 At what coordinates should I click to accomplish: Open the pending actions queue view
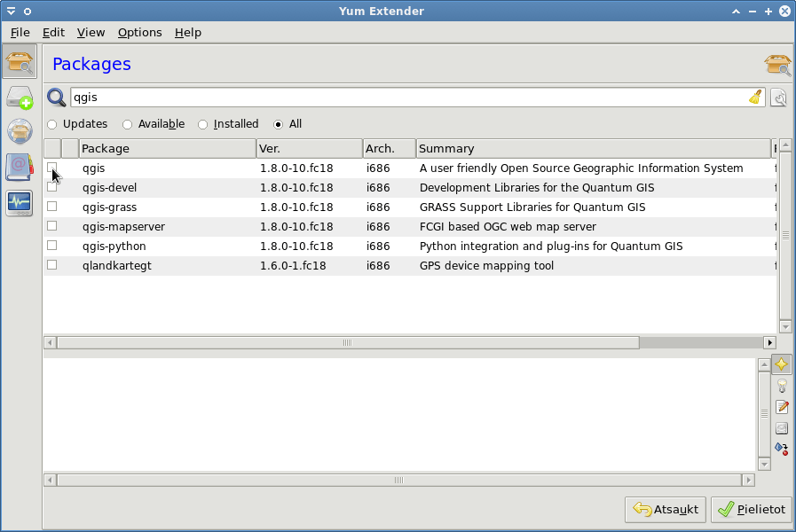point(20,98)
